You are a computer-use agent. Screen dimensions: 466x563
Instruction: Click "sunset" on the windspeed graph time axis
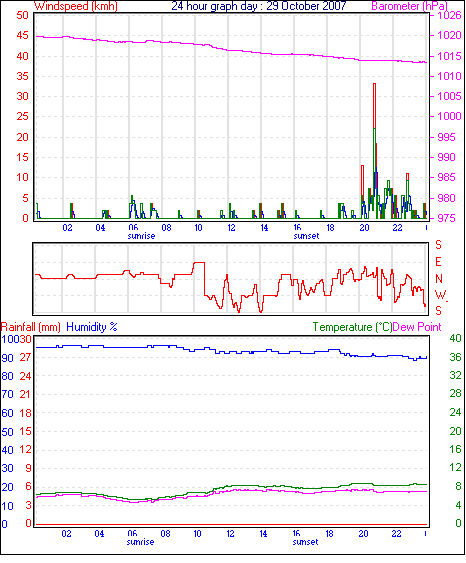coord(306,236)
